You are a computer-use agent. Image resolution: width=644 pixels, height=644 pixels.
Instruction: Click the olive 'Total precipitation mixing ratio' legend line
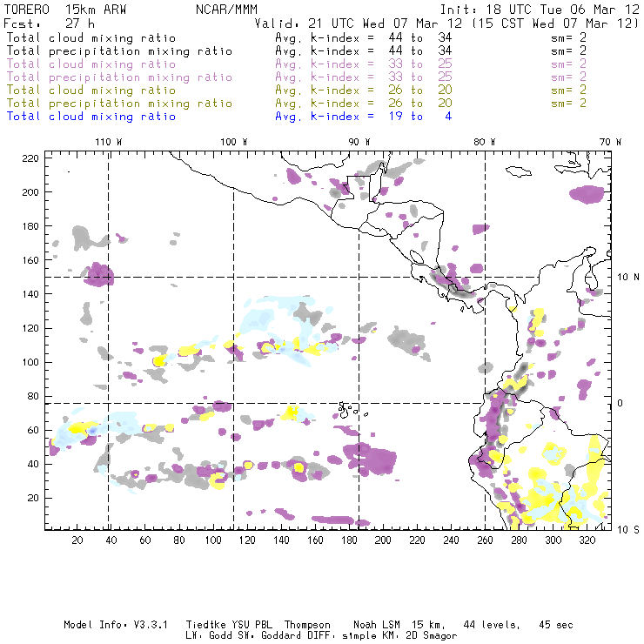coord(119,104)
